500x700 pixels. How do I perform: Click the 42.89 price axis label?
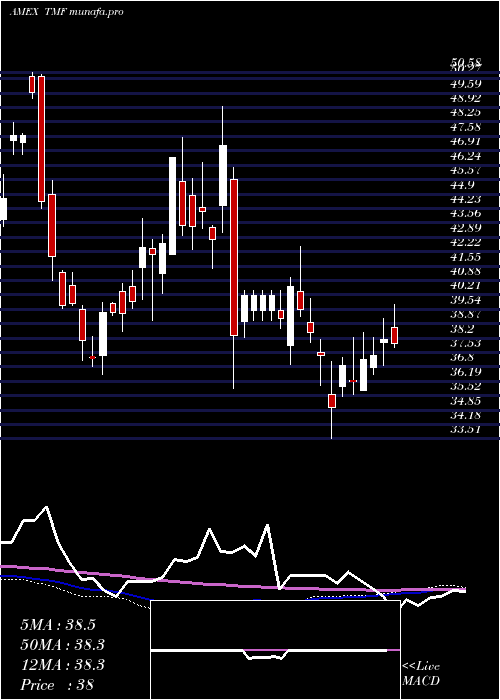465,228
